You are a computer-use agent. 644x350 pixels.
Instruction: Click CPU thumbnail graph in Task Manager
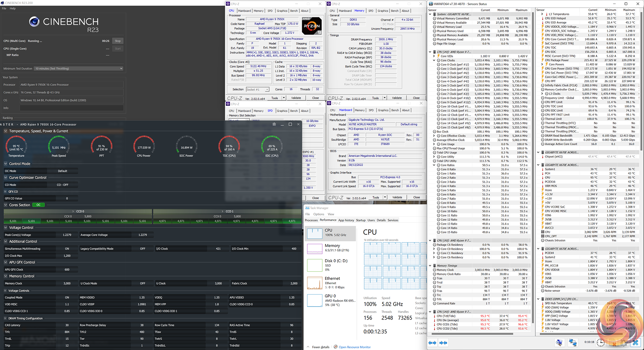[x=315, y=233]
